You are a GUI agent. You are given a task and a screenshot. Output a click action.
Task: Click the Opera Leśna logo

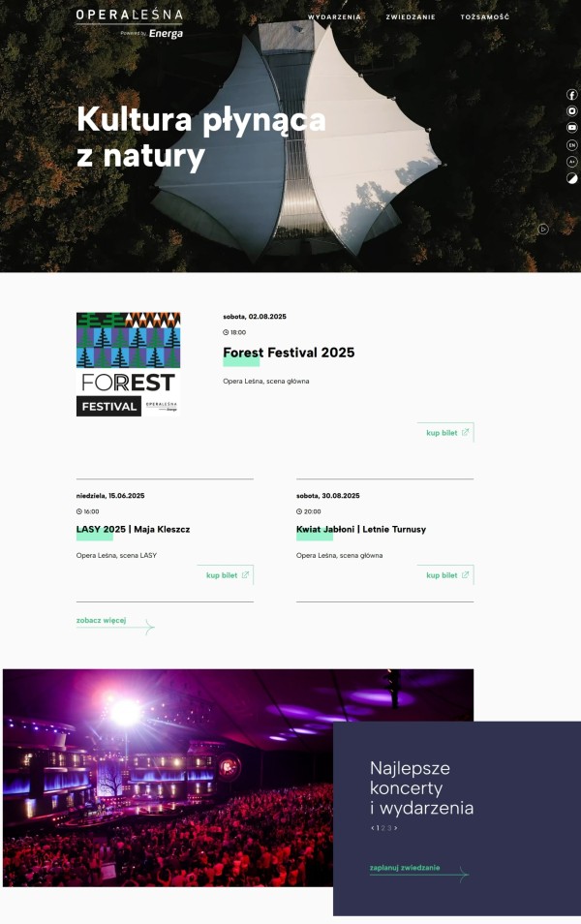pos(129,23)
